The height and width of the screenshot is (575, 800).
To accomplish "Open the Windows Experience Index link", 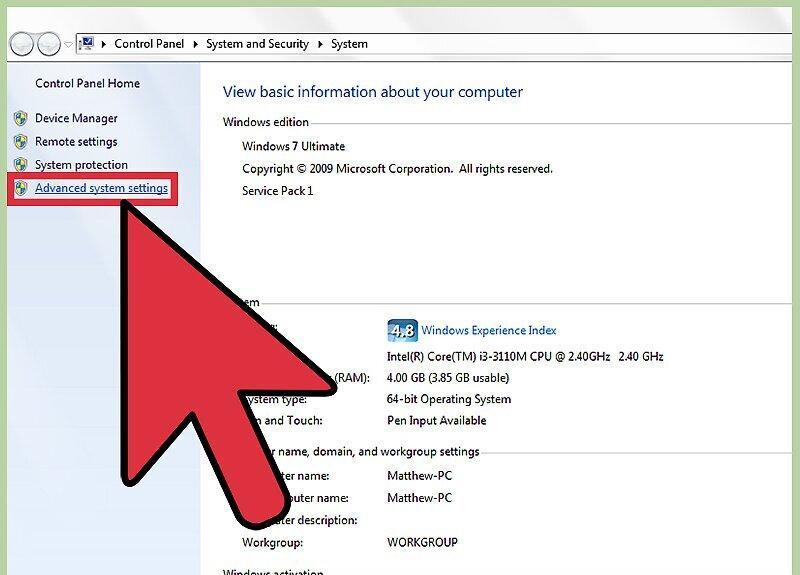I will [x=489, y=331].
